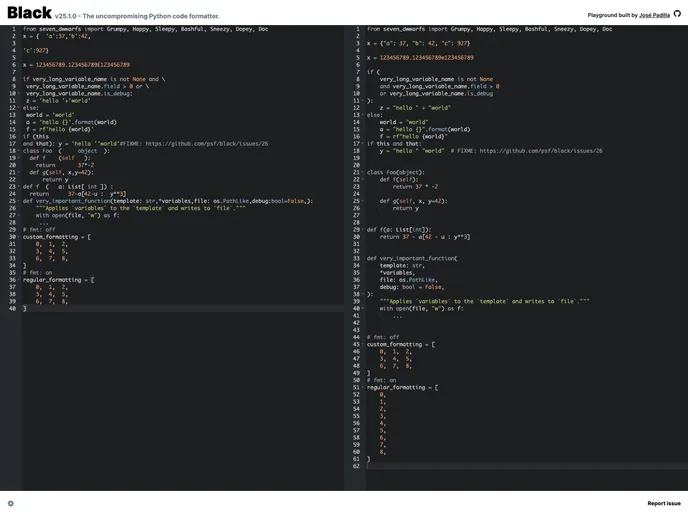Click empty last line 62 in right editor
The image size is (688, 512).
pos(527,466)
